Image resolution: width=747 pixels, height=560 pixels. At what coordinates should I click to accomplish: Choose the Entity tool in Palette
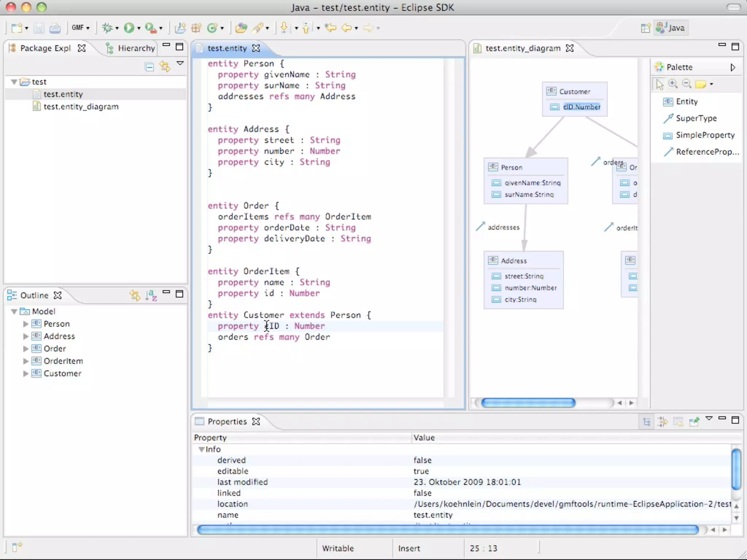point(686,101)
